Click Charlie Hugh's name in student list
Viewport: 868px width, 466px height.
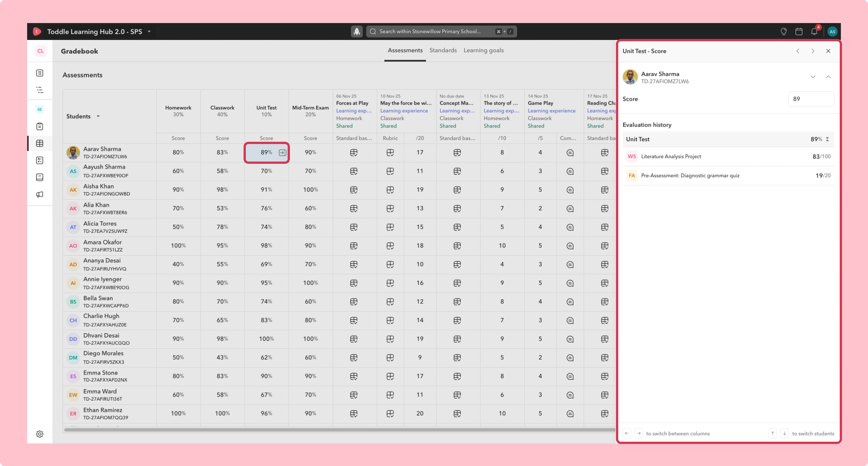(x=101, y=316)
